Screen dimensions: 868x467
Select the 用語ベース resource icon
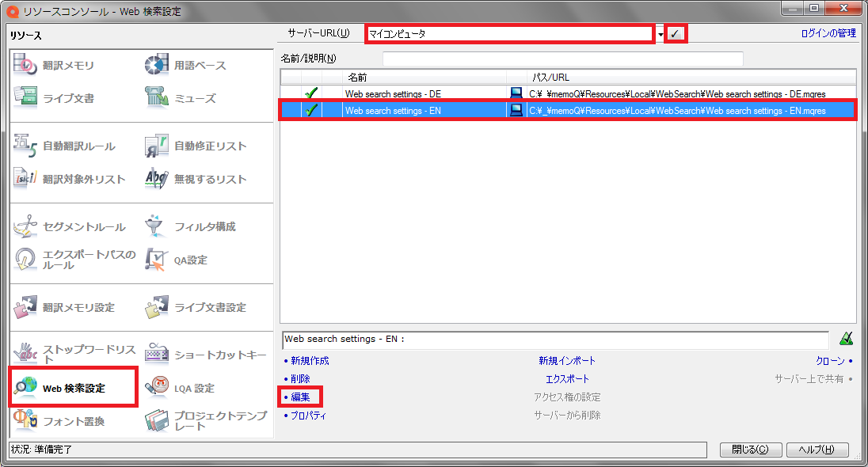157,65
